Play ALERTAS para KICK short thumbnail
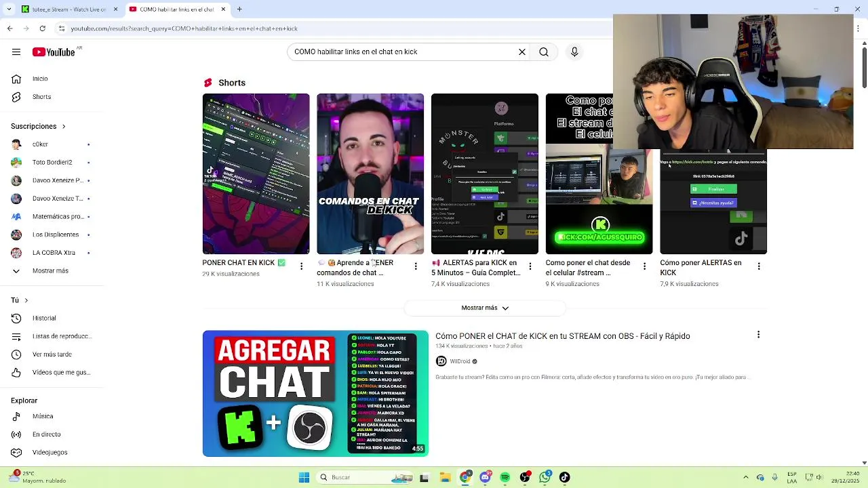The image size is (868, 488). pos(485,174)
